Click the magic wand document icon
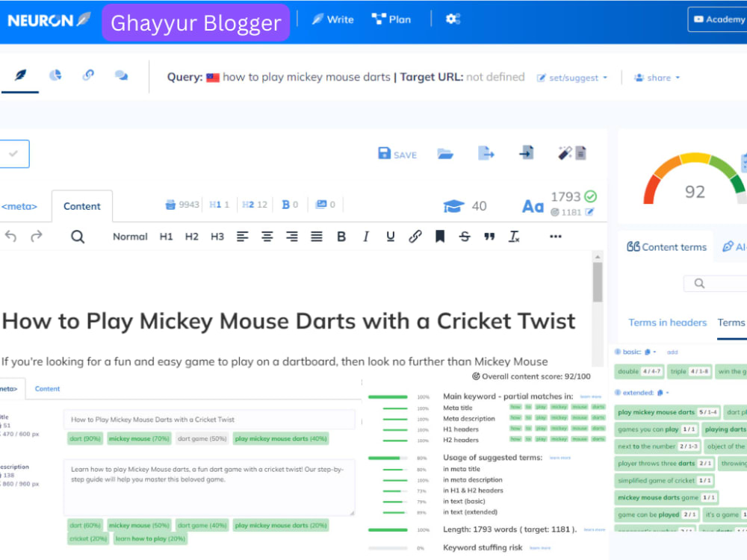Screen dimensions: 747x560 coord(572,153)
